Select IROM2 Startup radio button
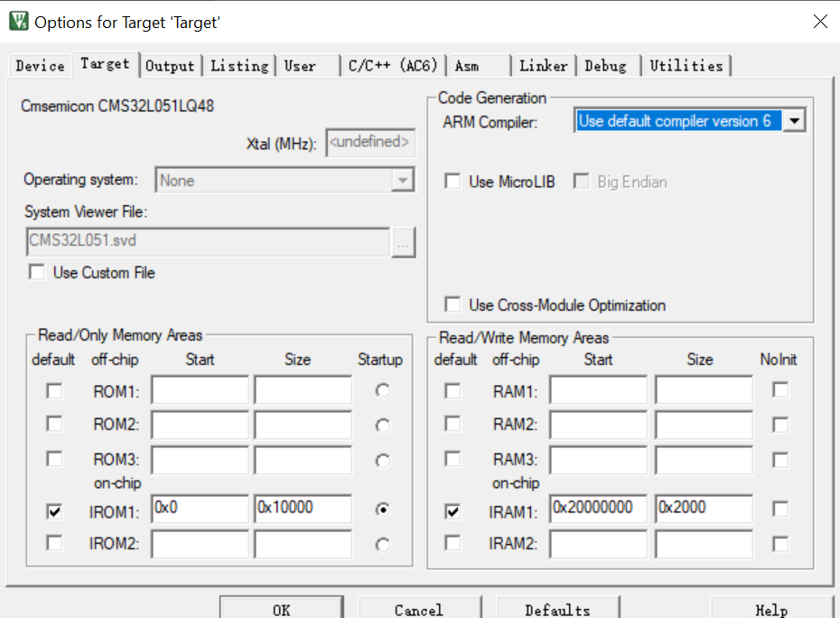The height and width of the screenshot is (618, 840). point(382,545)
